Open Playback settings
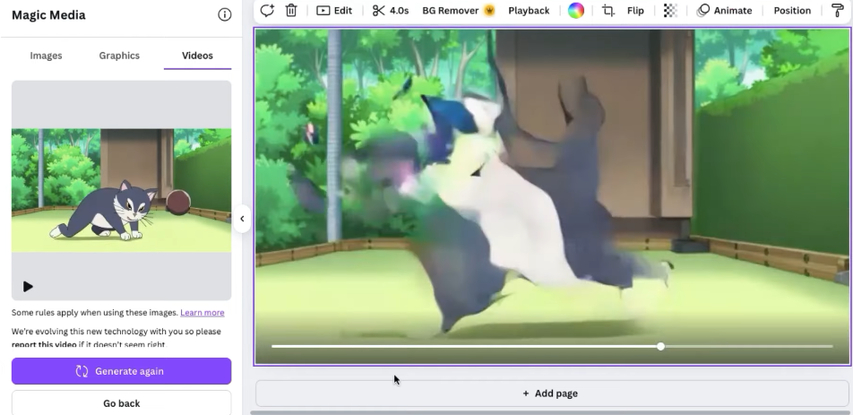 (x=529, y=10)
